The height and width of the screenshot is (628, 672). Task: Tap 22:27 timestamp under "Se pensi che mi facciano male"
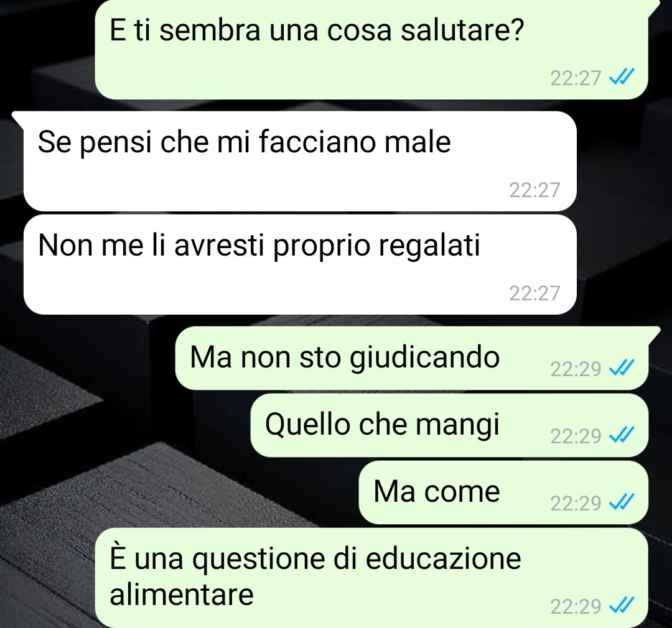coord(534,190)
